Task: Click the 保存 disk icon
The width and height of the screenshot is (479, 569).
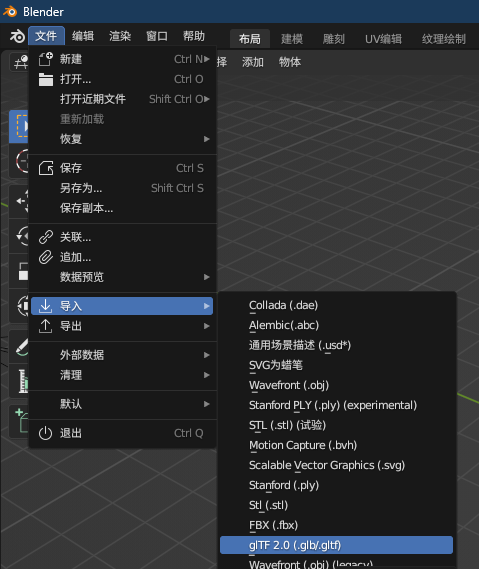Action: point(46,168)
